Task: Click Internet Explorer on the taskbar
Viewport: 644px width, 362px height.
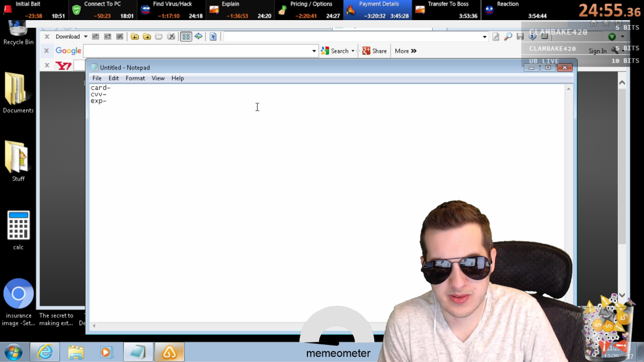Action: tap(45, 352)
